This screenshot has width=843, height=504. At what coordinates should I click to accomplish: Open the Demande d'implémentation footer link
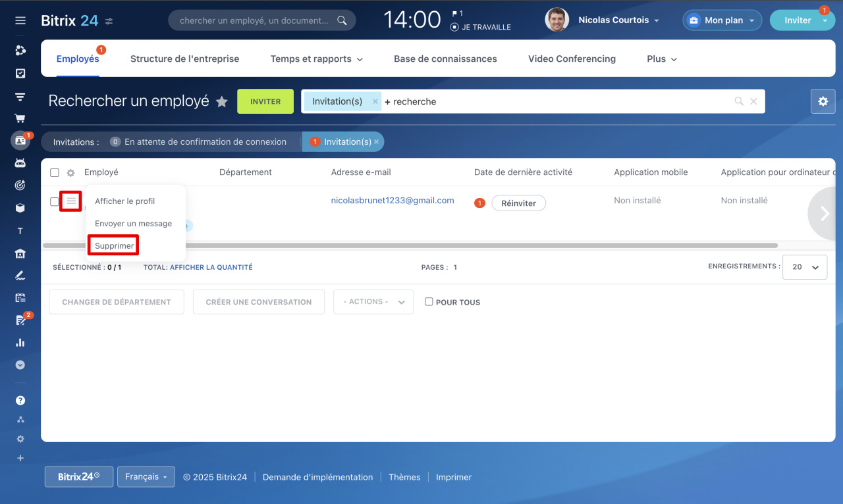coord(317,477)
